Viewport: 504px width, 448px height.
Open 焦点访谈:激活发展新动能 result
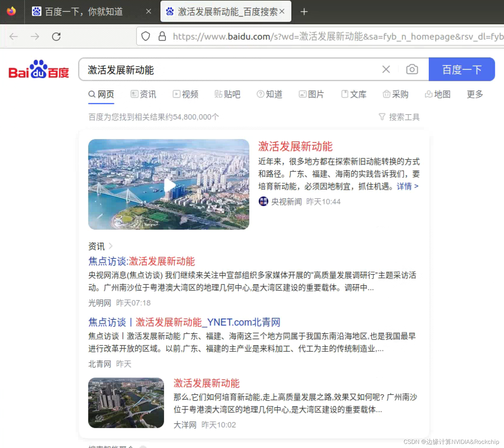click(x=142, y=261)
